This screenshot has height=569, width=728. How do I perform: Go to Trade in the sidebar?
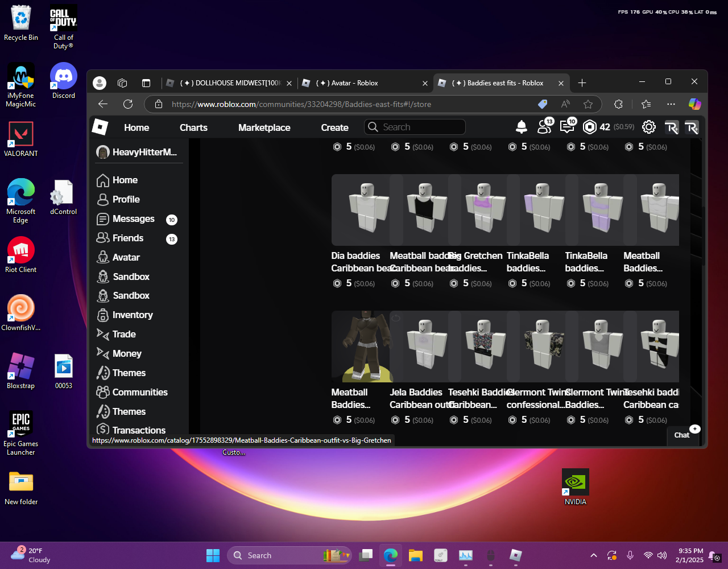pos(123,334)
